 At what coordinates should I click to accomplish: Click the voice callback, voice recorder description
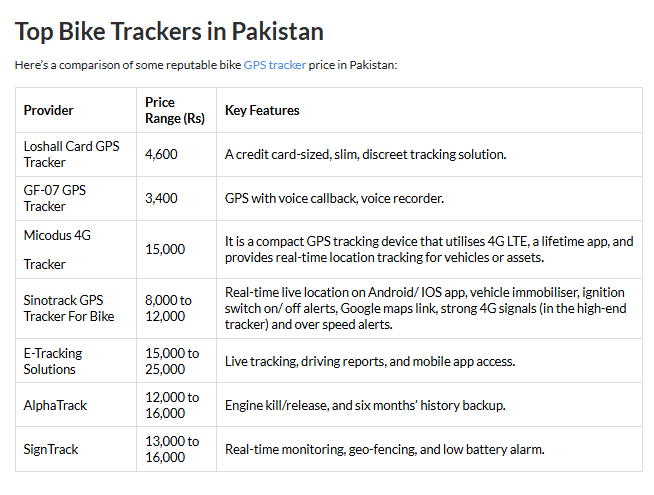(334, 198)
